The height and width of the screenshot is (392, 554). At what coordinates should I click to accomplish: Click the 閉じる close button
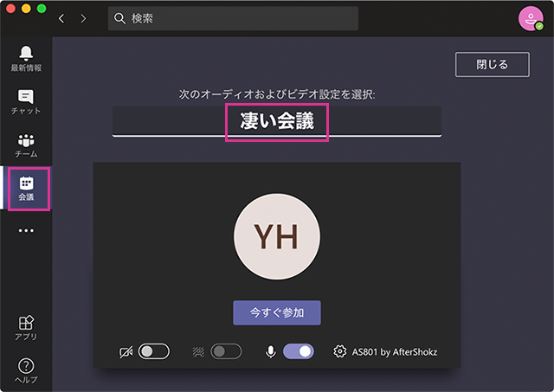[493, 65]
